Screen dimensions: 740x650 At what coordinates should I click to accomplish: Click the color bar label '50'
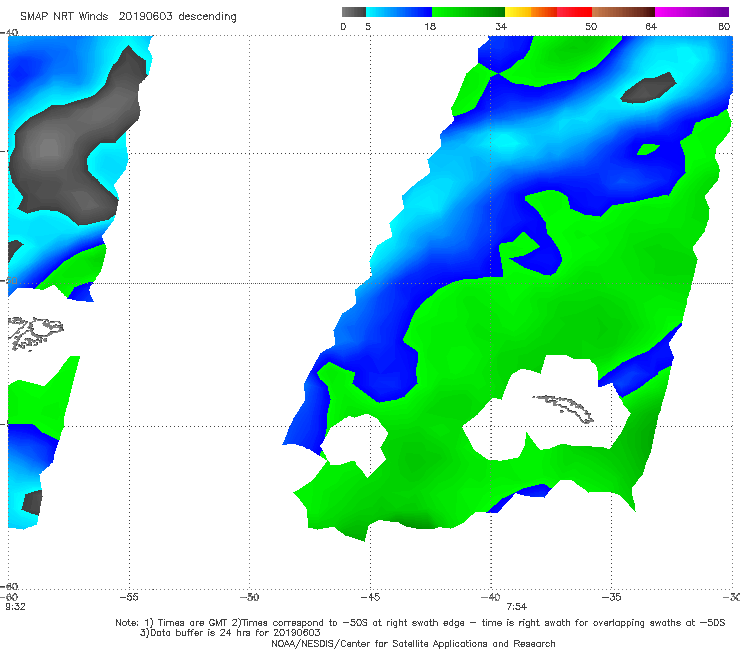tap(591, 27)
